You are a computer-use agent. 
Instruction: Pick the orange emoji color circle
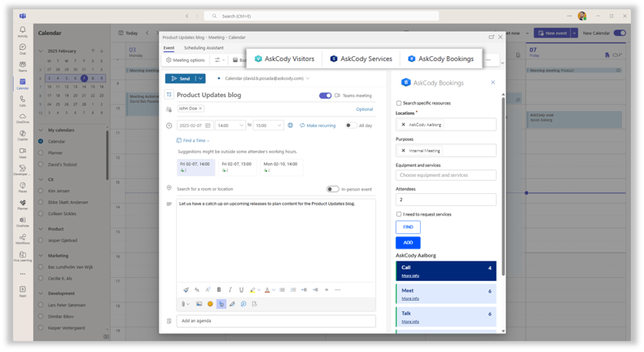tap(210, 304)
